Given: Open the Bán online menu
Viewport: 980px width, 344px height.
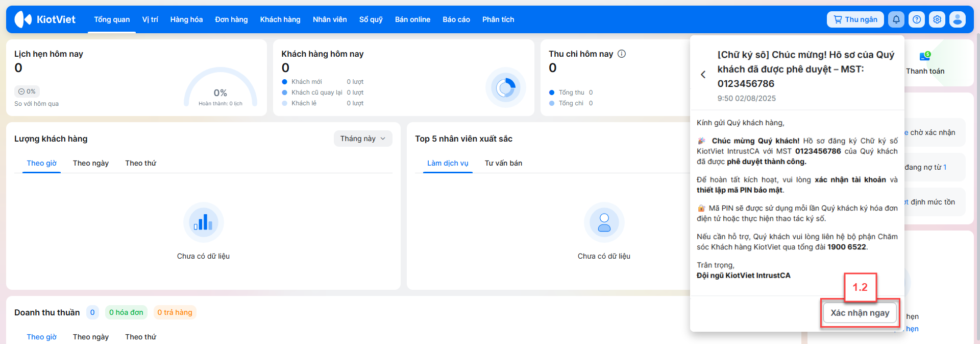Looking at the screenshot, I should click(x=412, y=19).
